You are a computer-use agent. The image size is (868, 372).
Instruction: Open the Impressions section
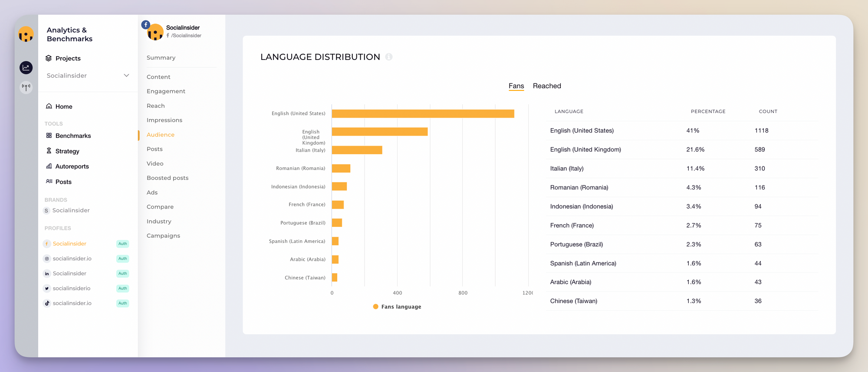pos(164,120)
